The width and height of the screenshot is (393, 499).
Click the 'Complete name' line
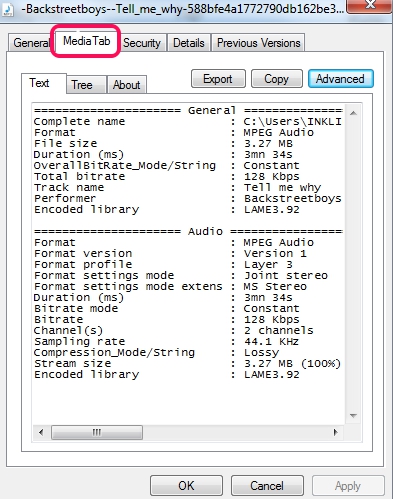pos(188,121)
